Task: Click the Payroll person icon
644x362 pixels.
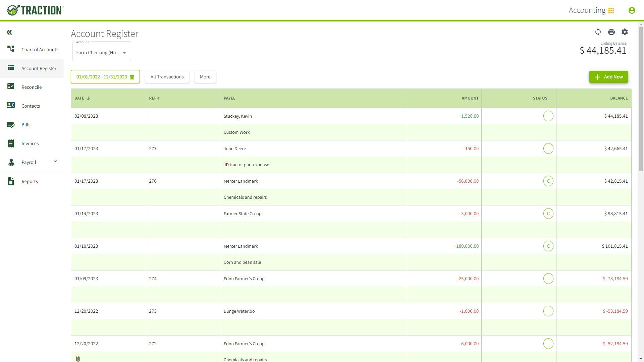Action: [11, 162]
